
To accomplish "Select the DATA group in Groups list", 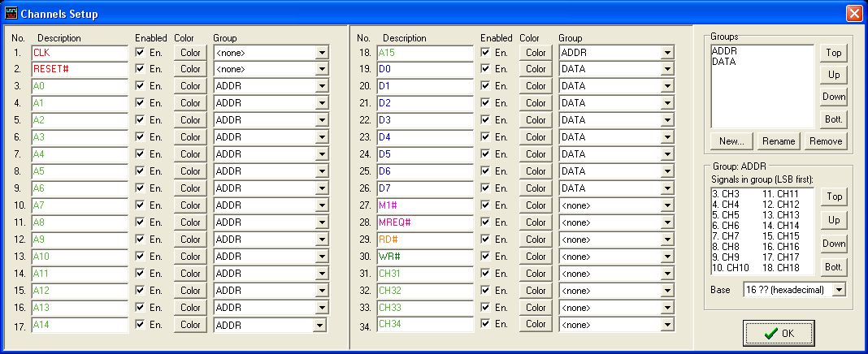I will click(x=723, y=62).
